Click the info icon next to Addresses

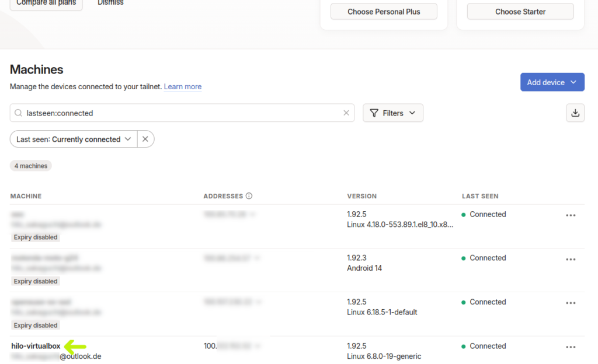249,196
